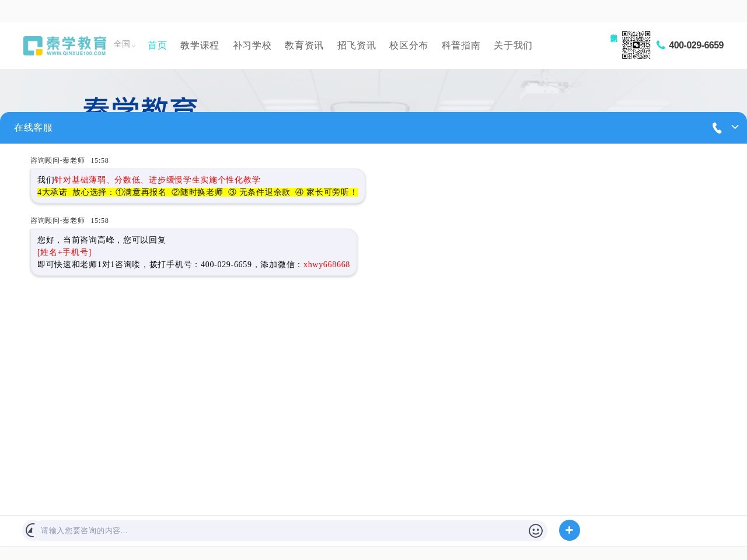Open the 教学课程 menu item
The width and height of the screenshot is (747, 560).
pyautogui.click(x=199, y=45)
